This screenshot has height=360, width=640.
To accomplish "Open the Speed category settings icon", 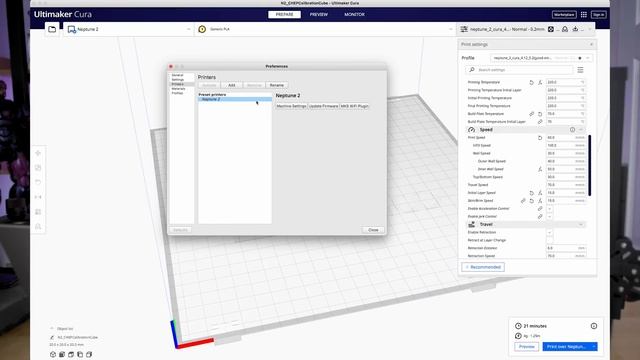I will pos(572,130).
